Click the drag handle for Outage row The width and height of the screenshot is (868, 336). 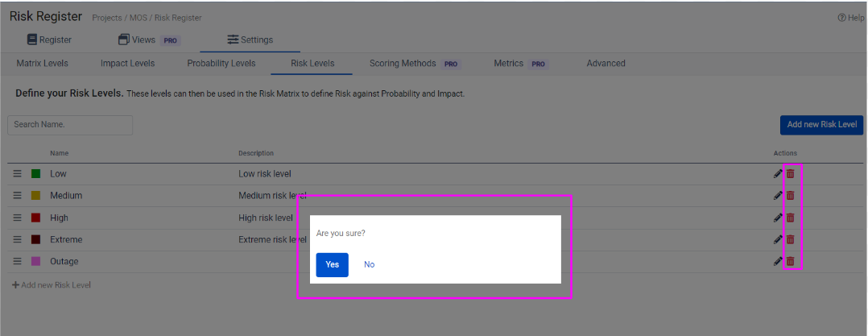(17, 261)
